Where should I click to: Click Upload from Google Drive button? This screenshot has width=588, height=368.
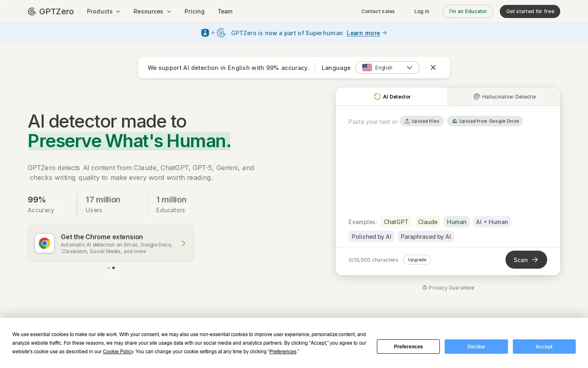485,121
